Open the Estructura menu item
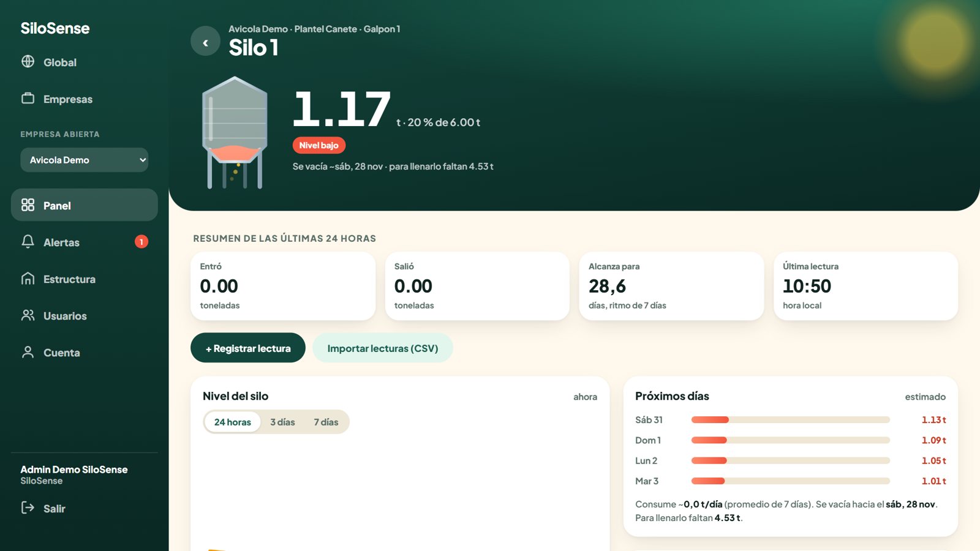The width and height of the screenshot is (980, 551). tap(85, 279)
